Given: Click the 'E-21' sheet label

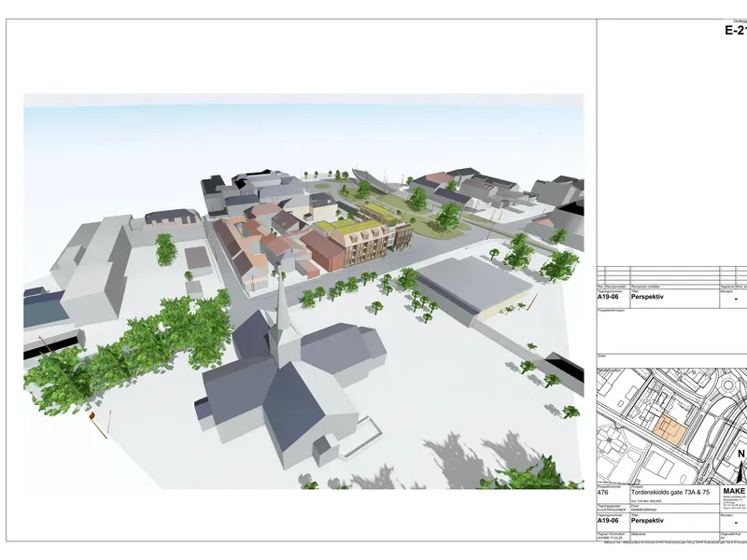Looking at the screenshot, I should (736, 31).
